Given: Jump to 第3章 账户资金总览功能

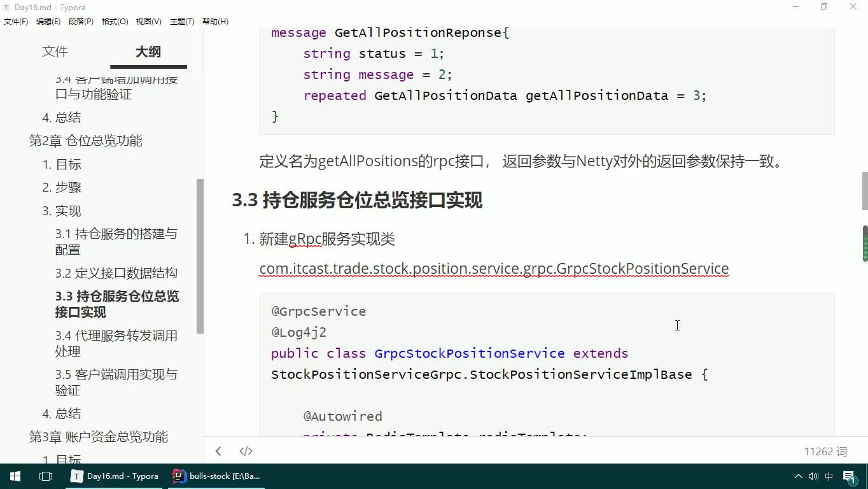Looking at the screenshot, I should click(x=99, y=437).
